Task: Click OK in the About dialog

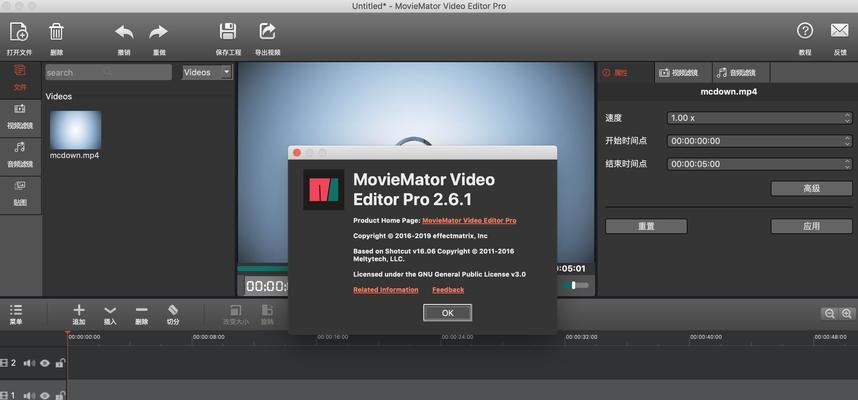Action: 447,313
